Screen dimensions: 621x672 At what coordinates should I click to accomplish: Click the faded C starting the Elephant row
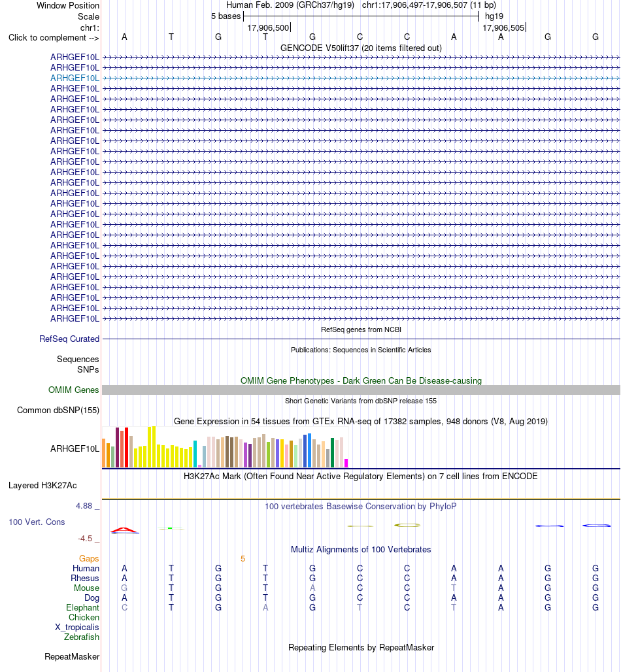pos(124,608)
